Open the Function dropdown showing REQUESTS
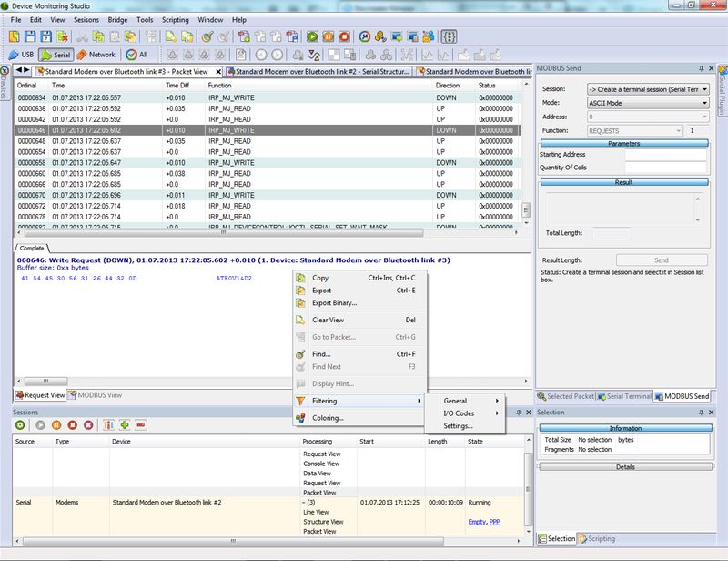728x561 pixels. [635, 130]
